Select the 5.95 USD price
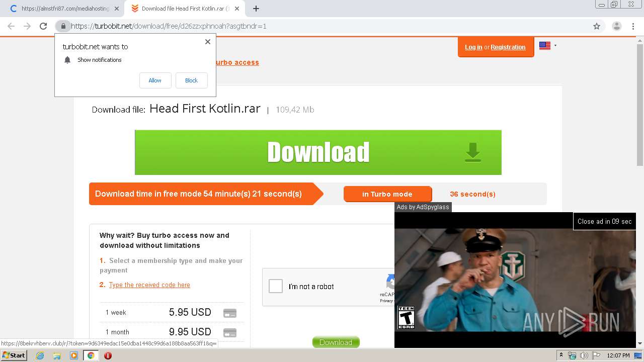 point(190,312)
